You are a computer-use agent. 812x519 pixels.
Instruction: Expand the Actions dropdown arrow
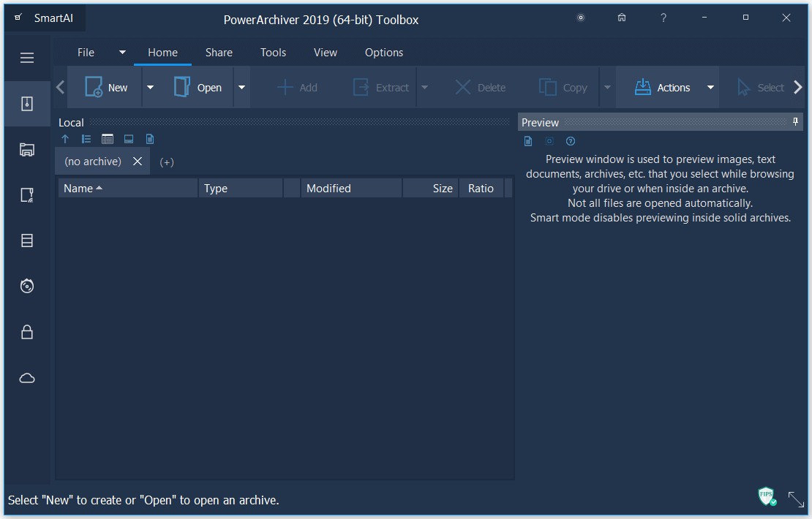[710, 88]
